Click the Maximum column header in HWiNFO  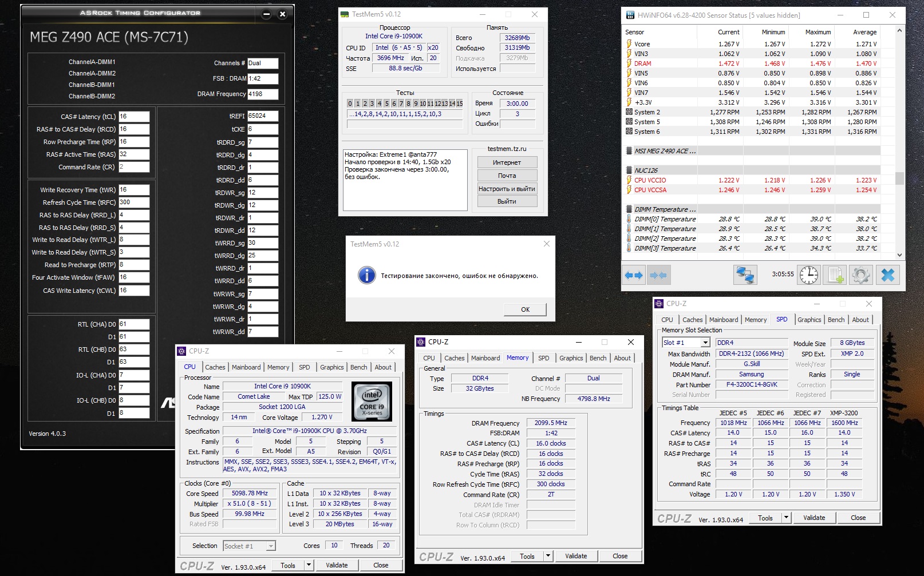[x=818, y=32]
